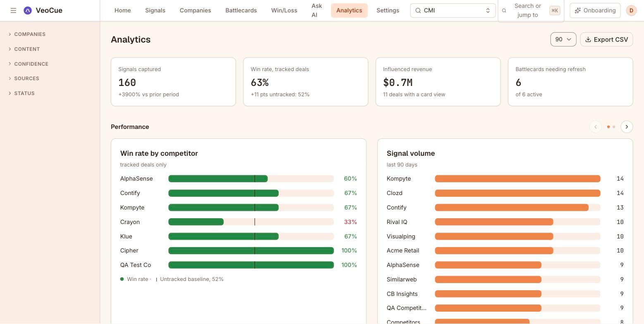Switch to the Signals tab

pyautogui.click(x=155, y=10)
